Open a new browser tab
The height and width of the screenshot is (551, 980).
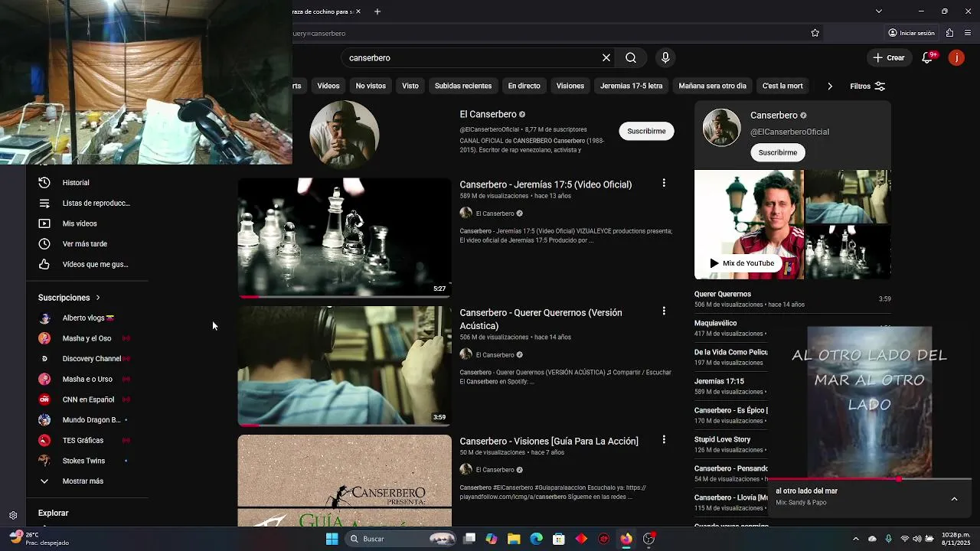[x=377, y=11]
